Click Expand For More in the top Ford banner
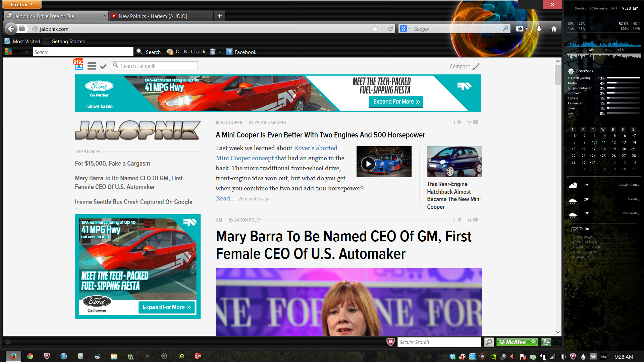The height and width of the screenshot is (362, 644). (x=396, y=102)
